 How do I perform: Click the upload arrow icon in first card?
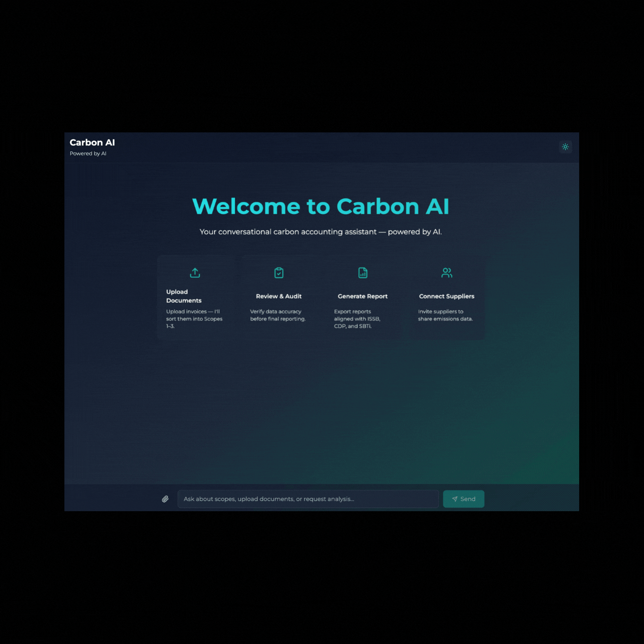tap(195, 273)
